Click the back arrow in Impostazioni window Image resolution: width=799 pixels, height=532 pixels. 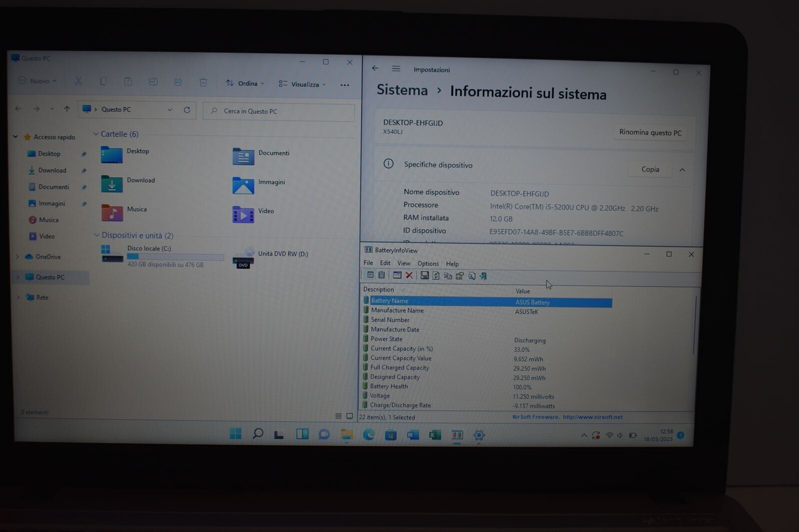tap(375, 68)
